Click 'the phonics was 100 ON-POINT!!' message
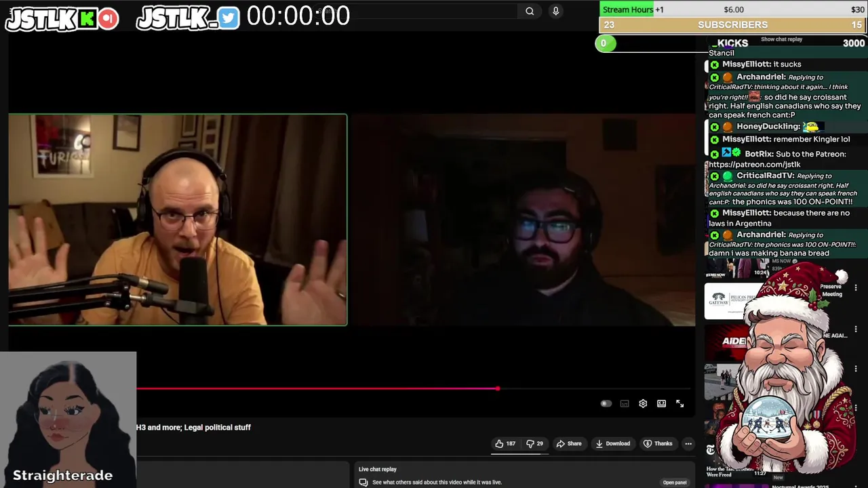This screenshot has width=868, height=488. [792, 202]
